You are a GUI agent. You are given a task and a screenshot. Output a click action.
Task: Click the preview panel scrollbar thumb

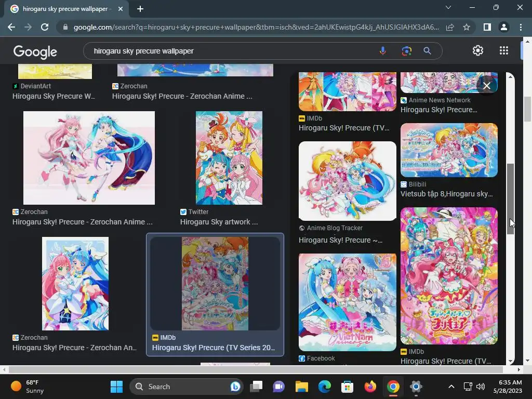pos(510,199)
